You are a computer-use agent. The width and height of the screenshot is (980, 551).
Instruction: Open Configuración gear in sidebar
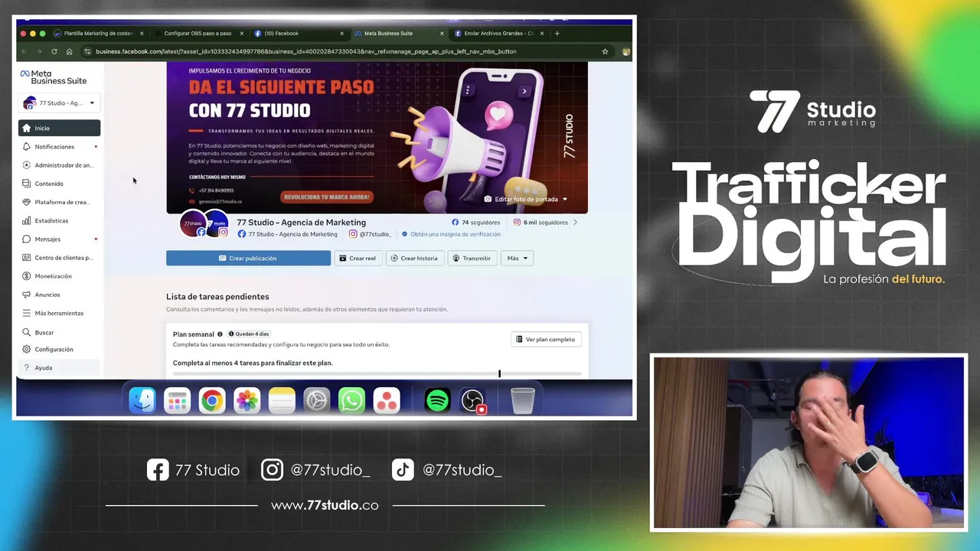59,349
